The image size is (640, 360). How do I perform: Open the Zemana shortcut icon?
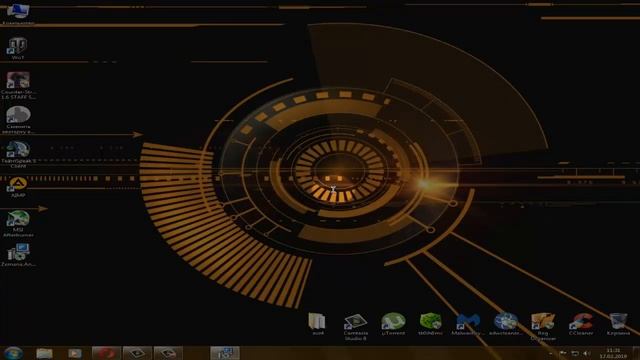18,255
